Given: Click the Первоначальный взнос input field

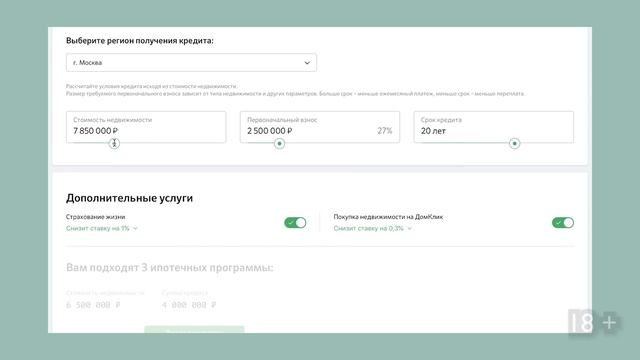Looking at the screenshot, I should pyautogui.click(x=320, y=127).
